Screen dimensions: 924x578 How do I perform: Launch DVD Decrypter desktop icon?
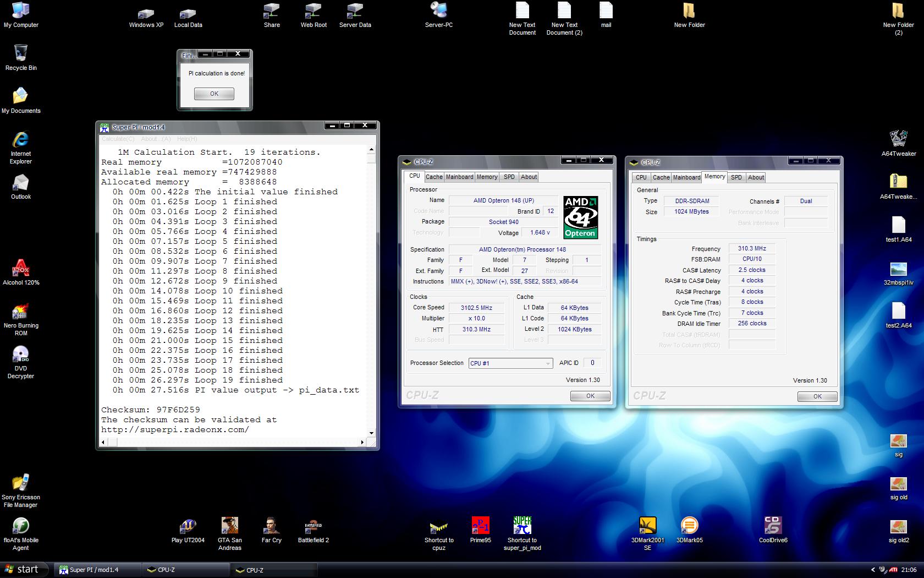(x=21, y=362)
